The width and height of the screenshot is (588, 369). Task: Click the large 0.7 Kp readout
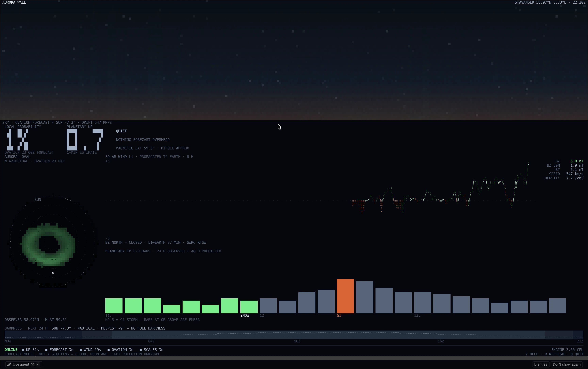[85, 140]
